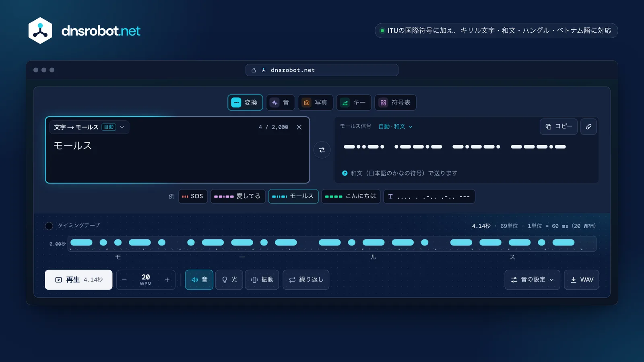Viewport: 644px width, 362px height.
Task: Click the ITUの国際符号 feature badge
Action: click(496, 31)
